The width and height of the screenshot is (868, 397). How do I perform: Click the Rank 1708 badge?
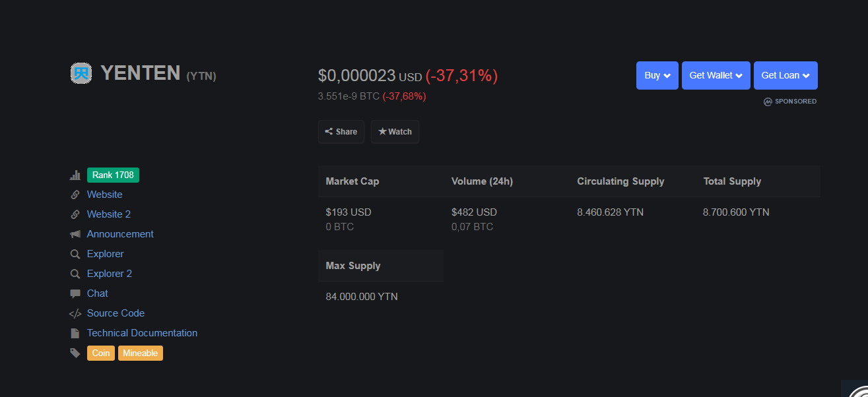pyautogui.click(x=113, y=175)
